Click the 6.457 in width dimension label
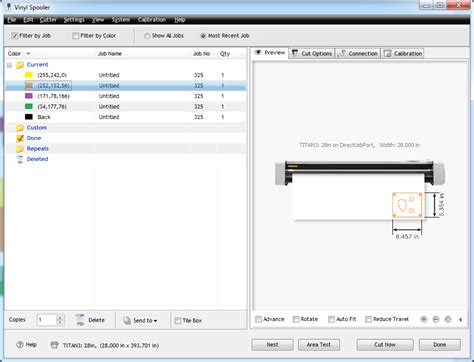Viewport: 474px width, 362px height. 407,237
